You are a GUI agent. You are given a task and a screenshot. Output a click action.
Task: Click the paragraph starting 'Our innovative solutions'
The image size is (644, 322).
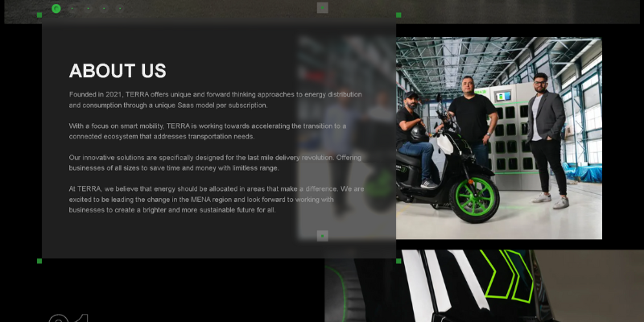215,163
